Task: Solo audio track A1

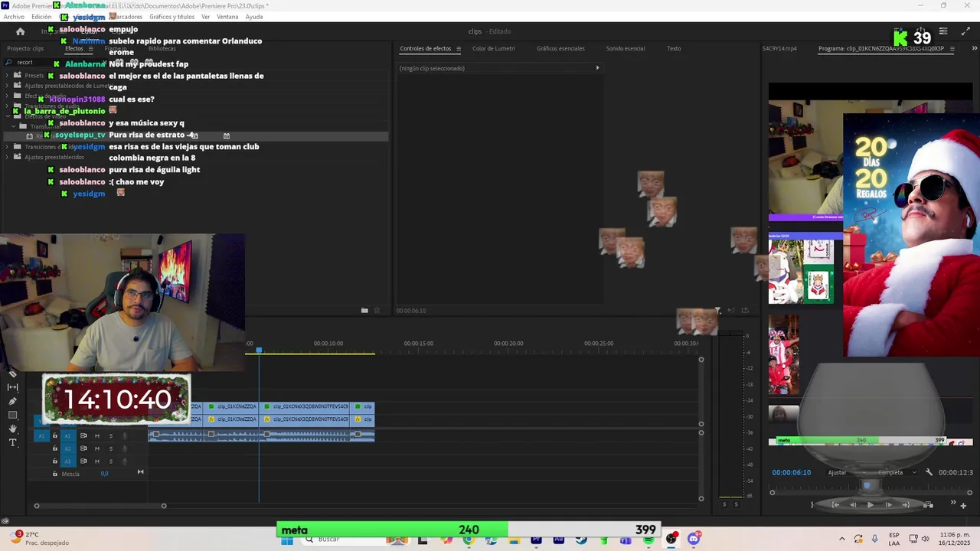Action: point(110,435)
